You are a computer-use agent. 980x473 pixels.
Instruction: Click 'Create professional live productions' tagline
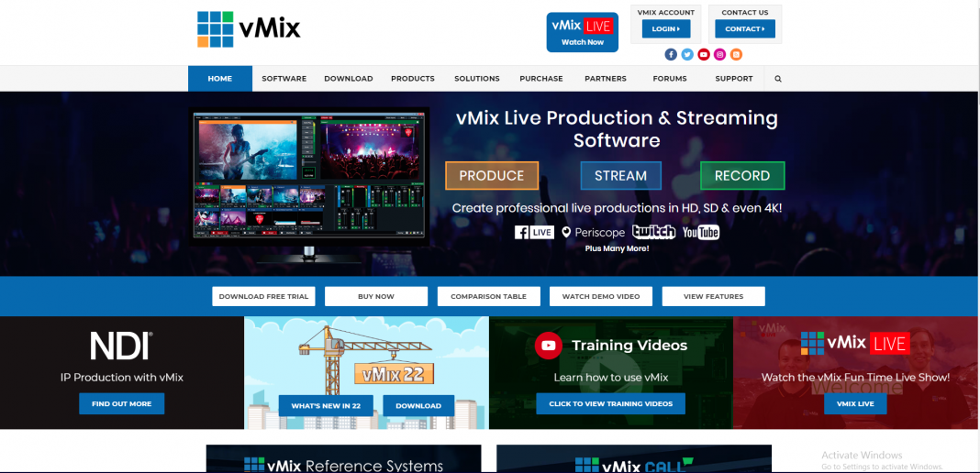coord(617,208)
